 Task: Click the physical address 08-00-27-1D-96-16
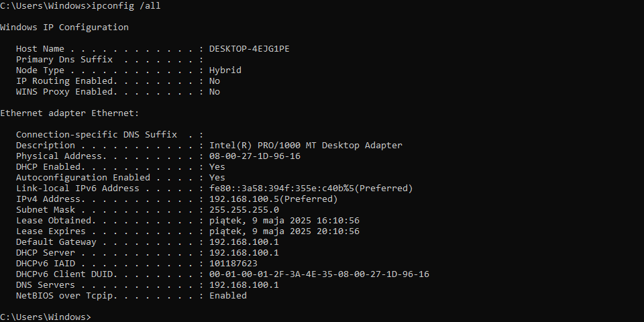pyautogui.click(x=255, y=156)
